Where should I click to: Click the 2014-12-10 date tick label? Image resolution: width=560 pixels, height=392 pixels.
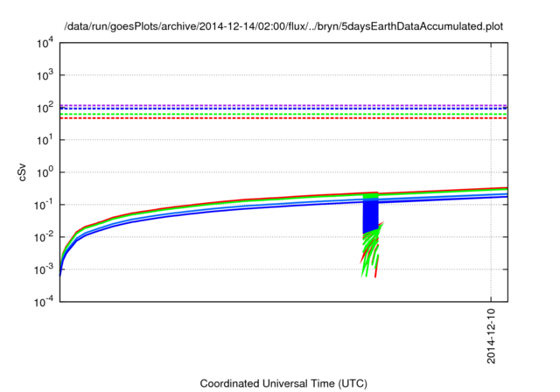tap(491, 336)
